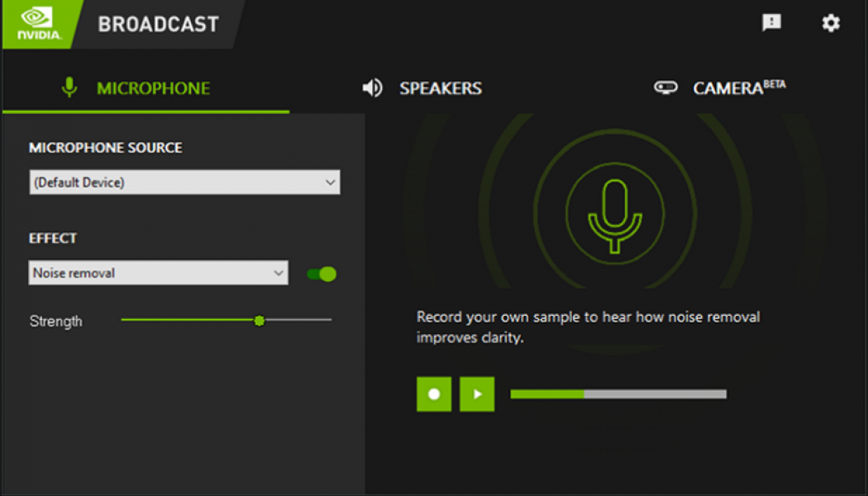Switch to the Speakers tab
Viewport: 868px width, 496px height.
[x=440, y=88]
